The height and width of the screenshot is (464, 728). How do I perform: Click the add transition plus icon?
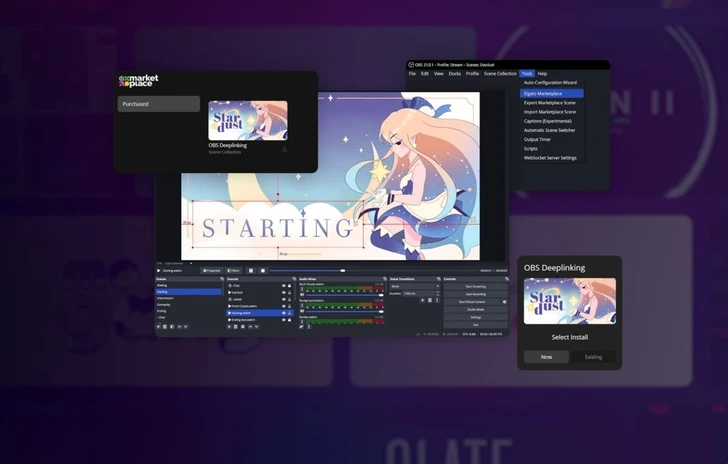point(423,300)
